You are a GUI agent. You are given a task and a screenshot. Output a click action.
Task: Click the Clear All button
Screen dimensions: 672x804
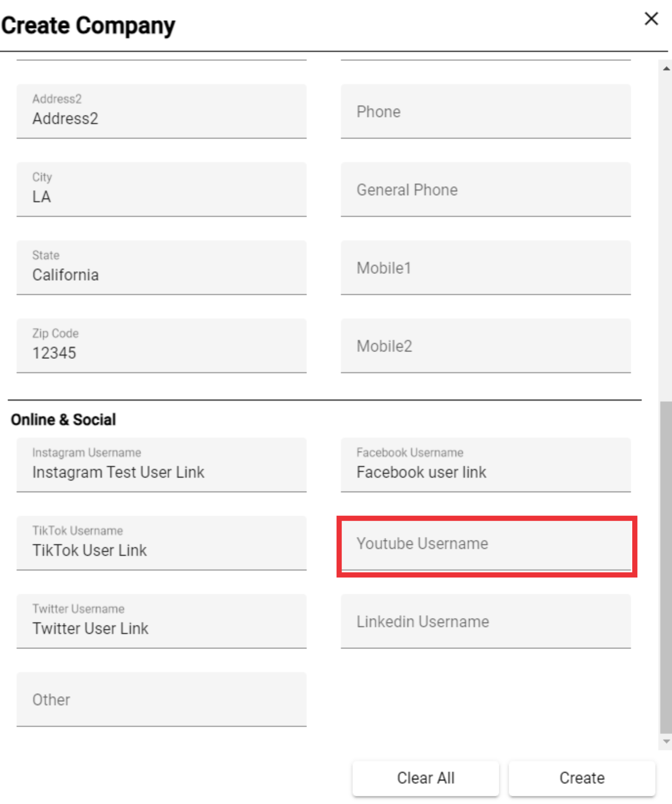pyautogui.click(x=425, y=778)
